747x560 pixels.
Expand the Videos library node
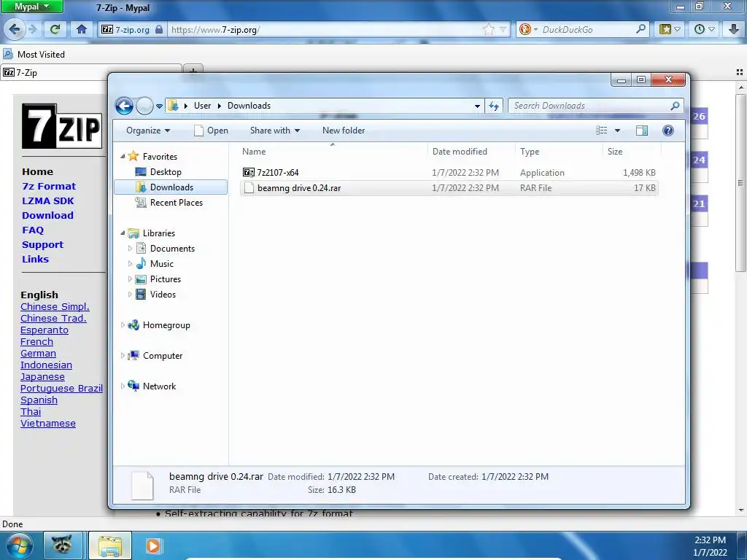click(130, 295)
